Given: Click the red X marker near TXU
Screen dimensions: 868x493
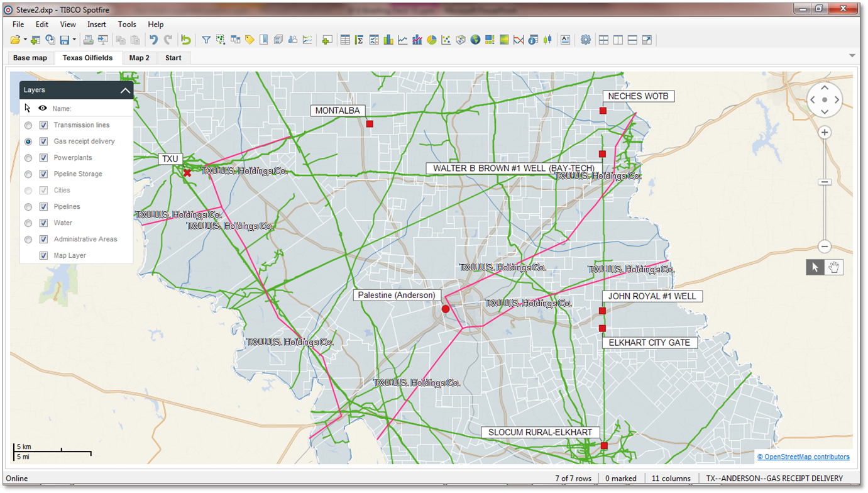Looking at the screenshot, I should click(x=187, y=172).
